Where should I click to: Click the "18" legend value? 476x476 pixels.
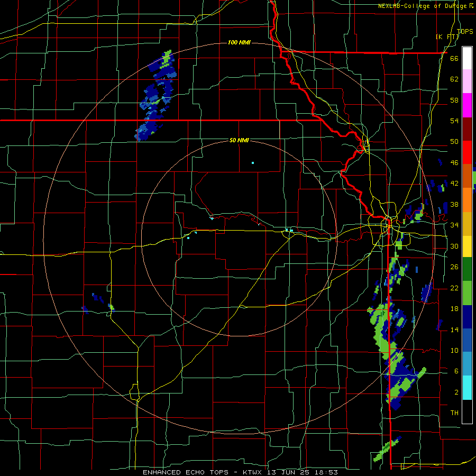(454, 309)
